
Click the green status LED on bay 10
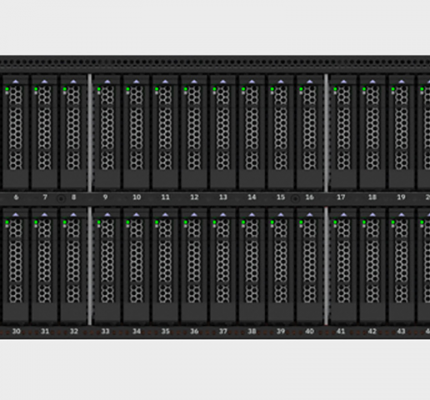click(x=128, y=89)
